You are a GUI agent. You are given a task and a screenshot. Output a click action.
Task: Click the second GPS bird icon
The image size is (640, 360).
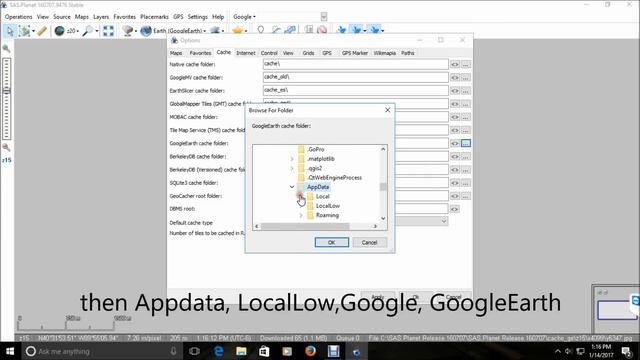tap(357, 30)
